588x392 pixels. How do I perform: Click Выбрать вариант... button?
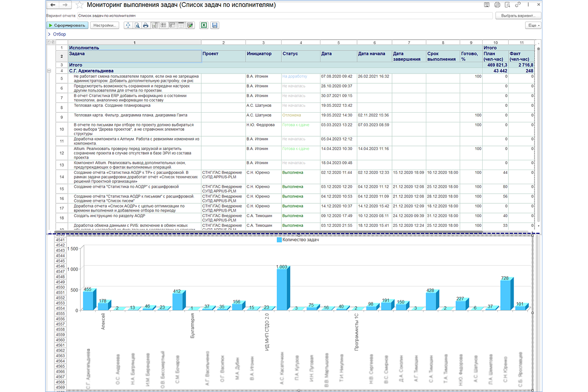[519, 16]
